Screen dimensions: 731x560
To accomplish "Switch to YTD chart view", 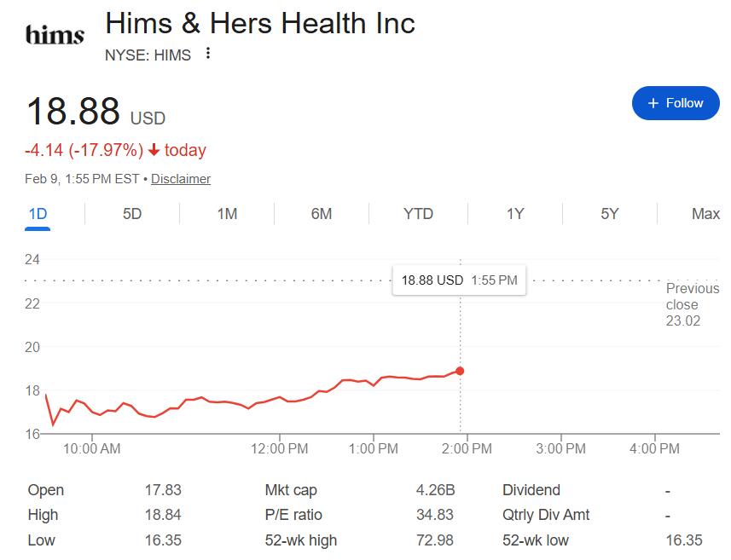I will (418, 214).
